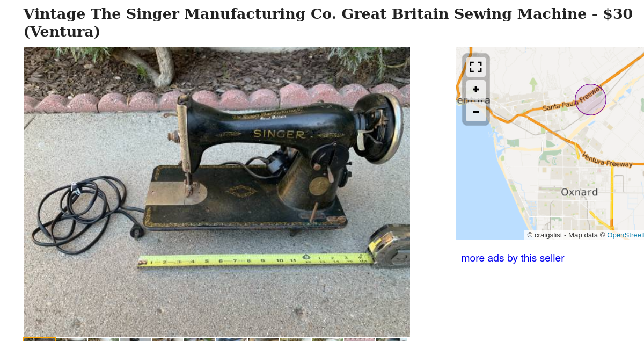Select the pink-tinted thumbnail in the strip
Viewport: 644px width, 341px height.
(359, 339)
